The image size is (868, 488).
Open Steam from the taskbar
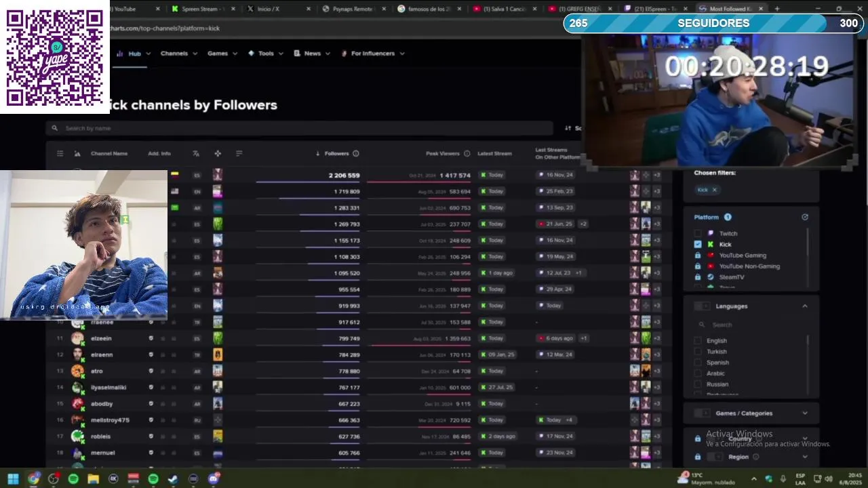click(173, 479)
